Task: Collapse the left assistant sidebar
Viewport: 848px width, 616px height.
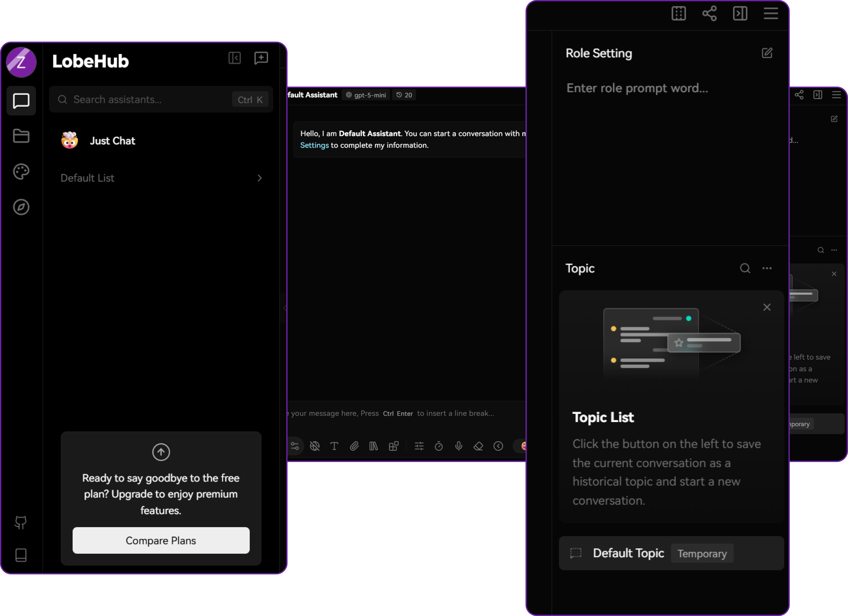Action: click(x=234, y=58)
